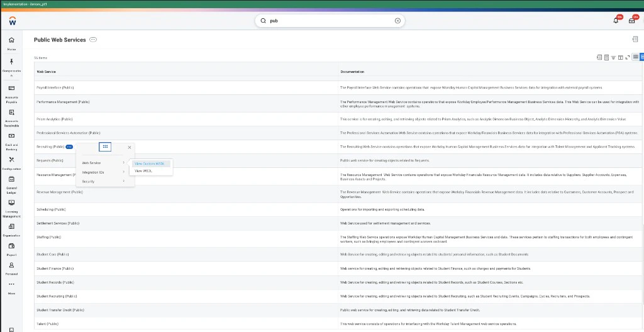This screenshot has width=644, height=332.
Task: Open Performance Management (Public) row
Action: [63, 101]
